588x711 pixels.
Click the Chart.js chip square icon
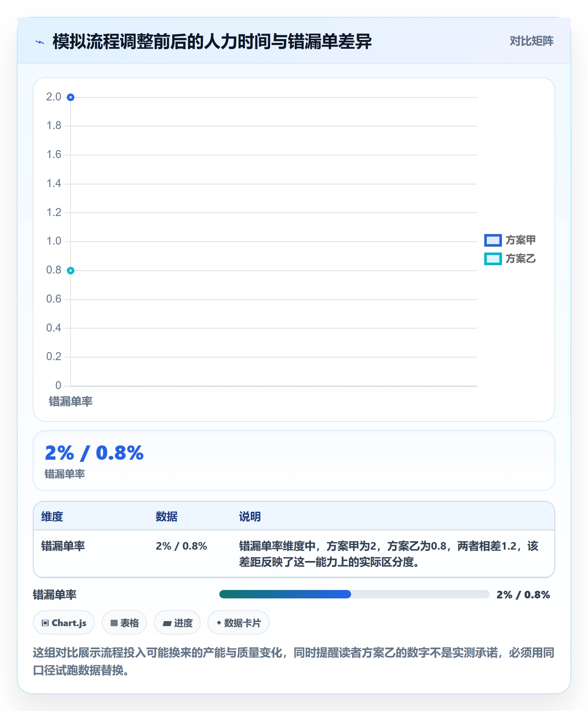(x=45, y=623)
